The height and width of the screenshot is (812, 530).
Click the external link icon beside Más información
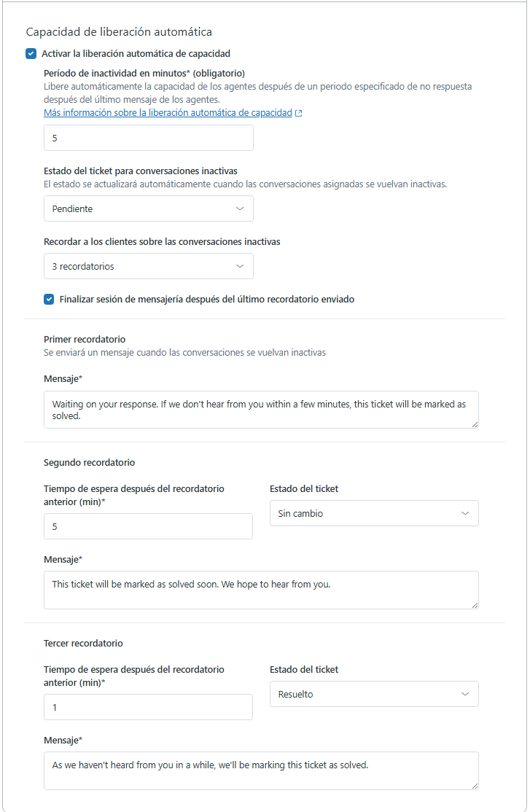coord(299,114)
